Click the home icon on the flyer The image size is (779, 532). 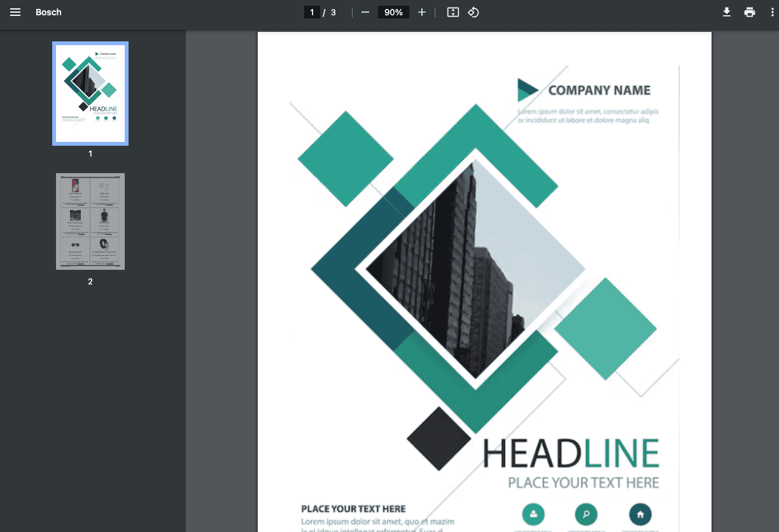tap(640, 514)
